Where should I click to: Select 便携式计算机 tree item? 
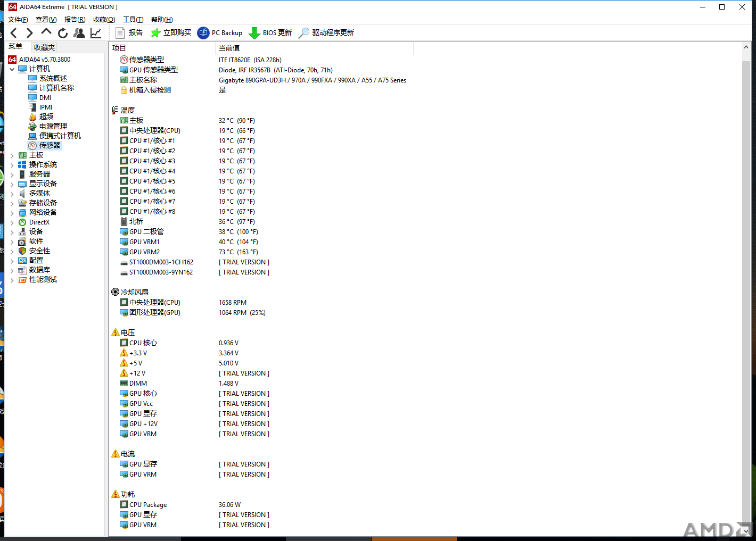coord(60,136)
